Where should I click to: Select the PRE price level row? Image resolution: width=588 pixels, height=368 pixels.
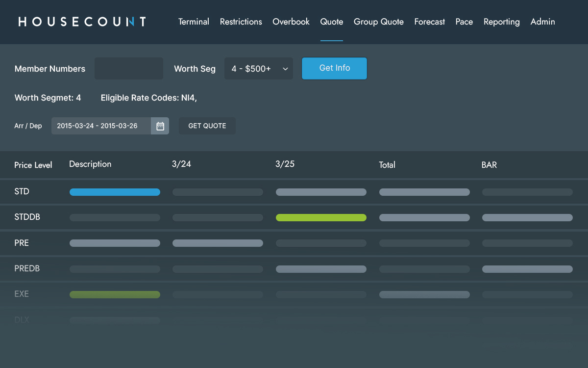tap(22, 243)
